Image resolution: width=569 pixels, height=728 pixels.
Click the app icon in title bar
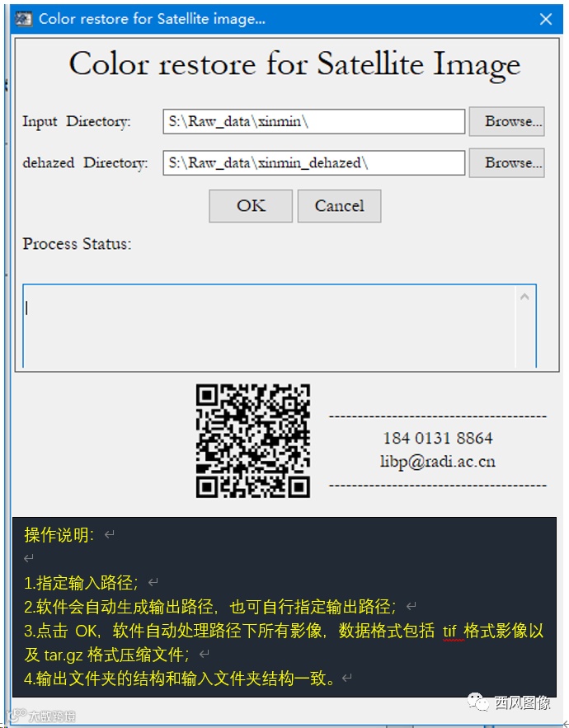(23, 19)
